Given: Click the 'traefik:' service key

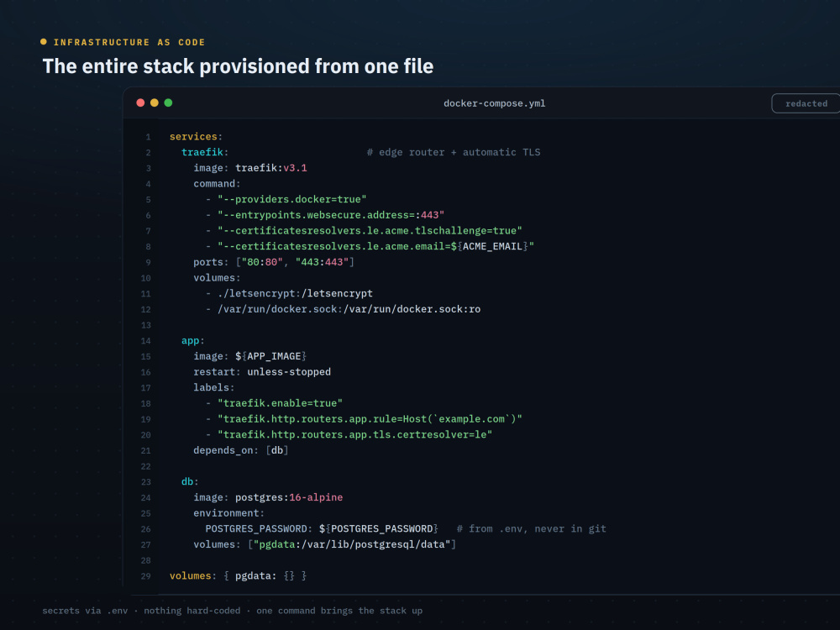Looking at the screenshot, I should pyautogui.click(x=205, y=152).
